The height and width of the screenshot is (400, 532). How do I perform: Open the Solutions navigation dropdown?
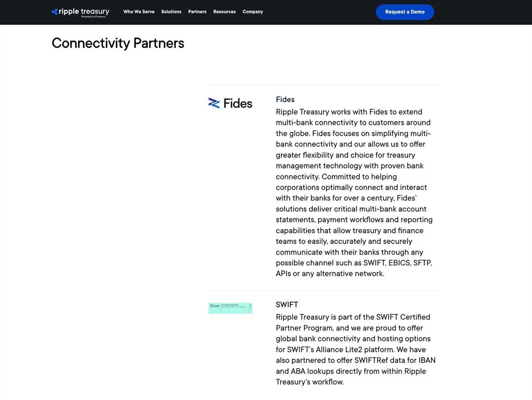tap(171, 12)
